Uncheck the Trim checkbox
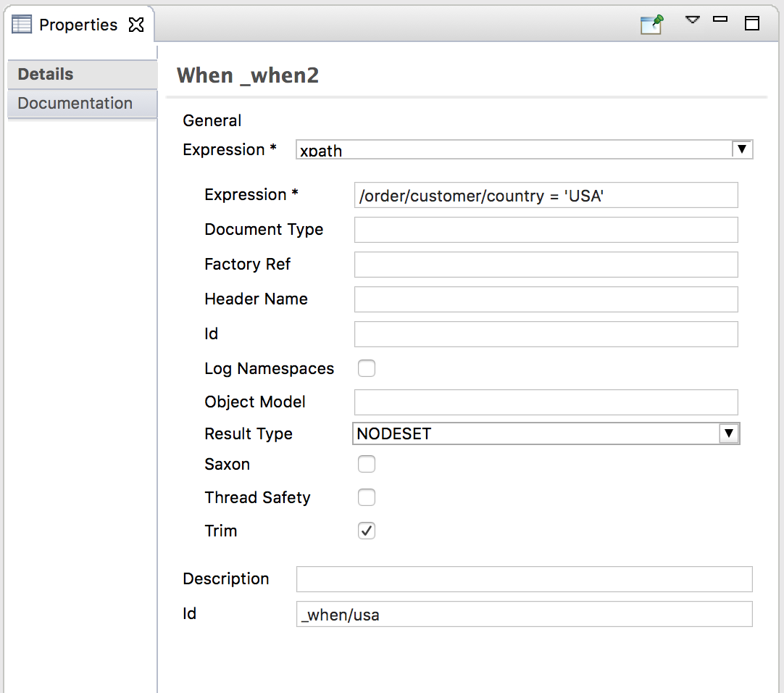 pyautogui.click(x=367, y=531)
